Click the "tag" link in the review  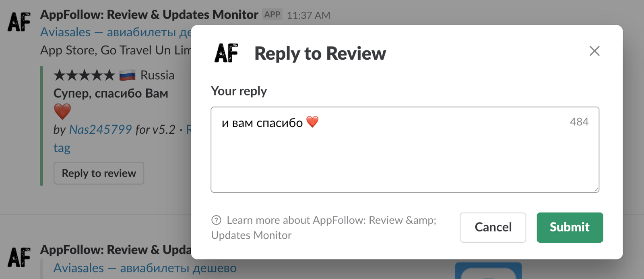point(62,148)
